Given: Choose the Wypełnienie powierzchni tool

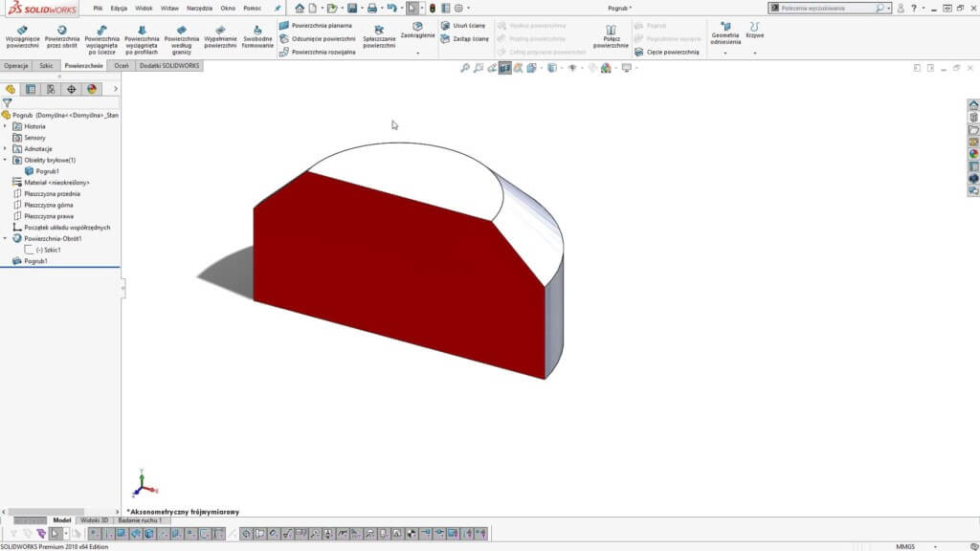Looking at the screenshot, I should pyautogui.click(x=220, y=37).
